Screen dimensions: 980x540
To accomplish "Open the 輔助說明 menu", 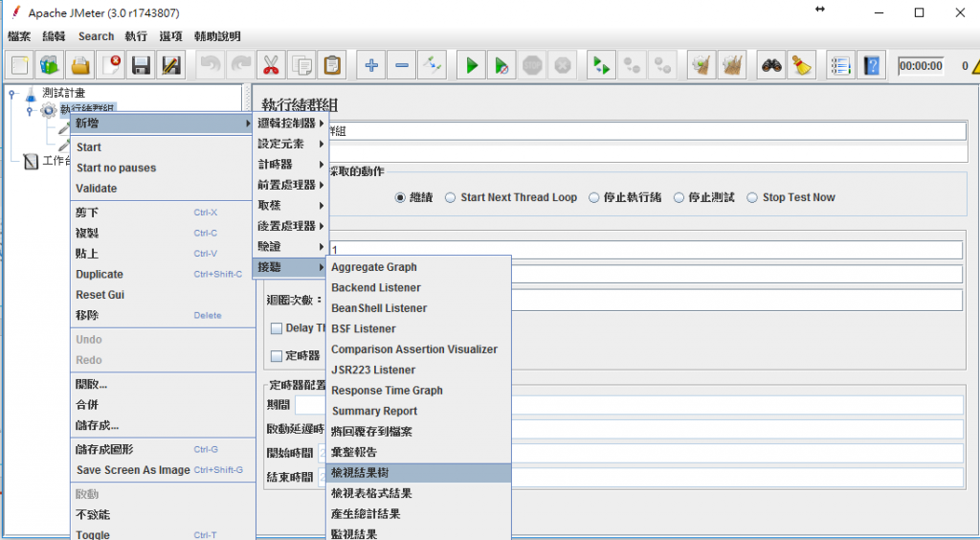I will click(x=217, y=36).
